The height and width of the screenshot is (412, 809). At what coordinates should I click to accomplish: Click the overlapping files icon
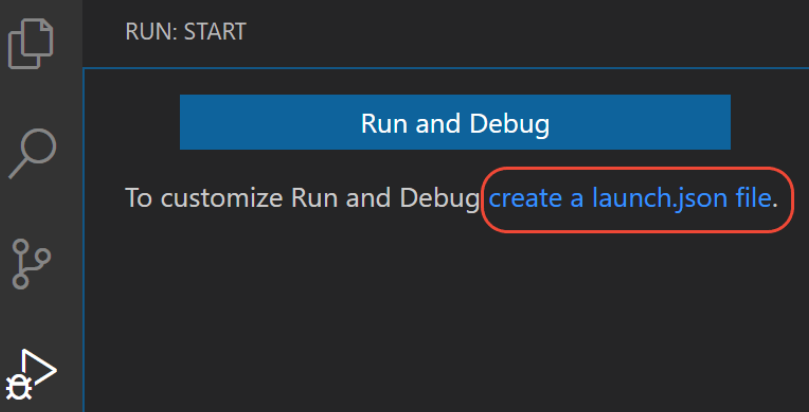click(31, 42)
